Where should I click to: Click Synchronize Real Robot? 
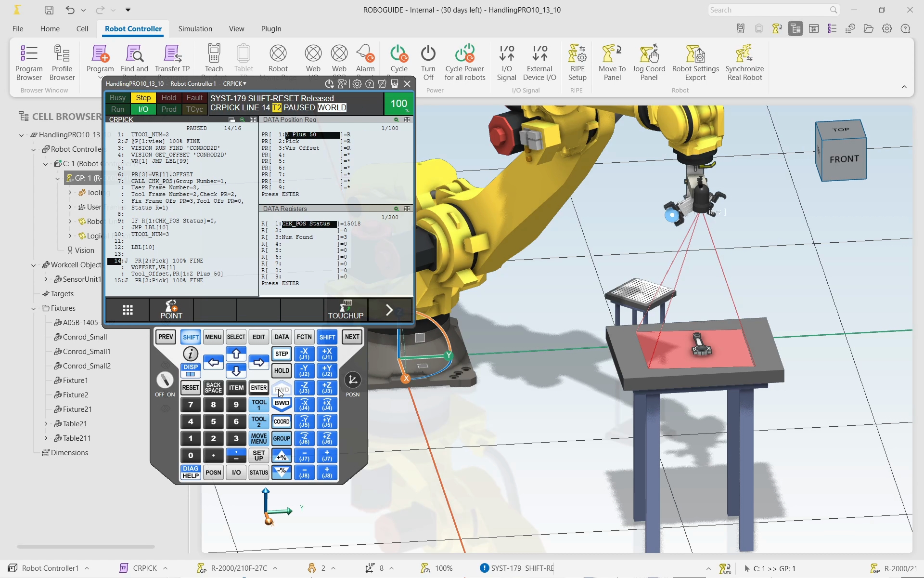(744, 62)
